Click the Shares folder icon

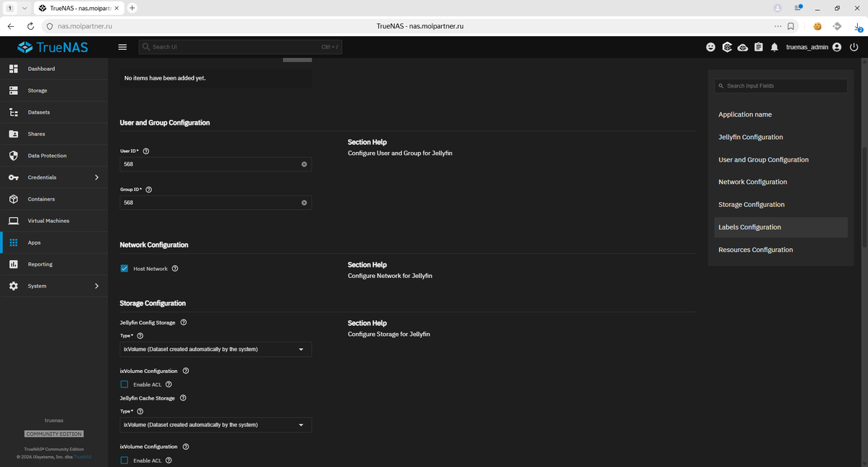(x=13, y=134)
